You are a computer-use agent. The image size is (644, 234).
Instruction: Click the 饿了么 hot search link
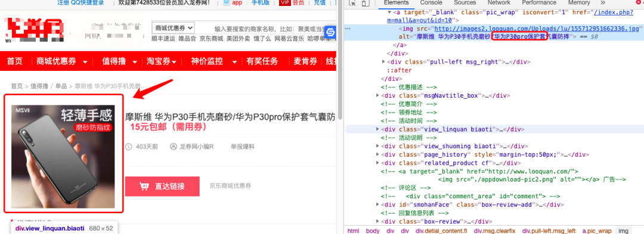262,39
